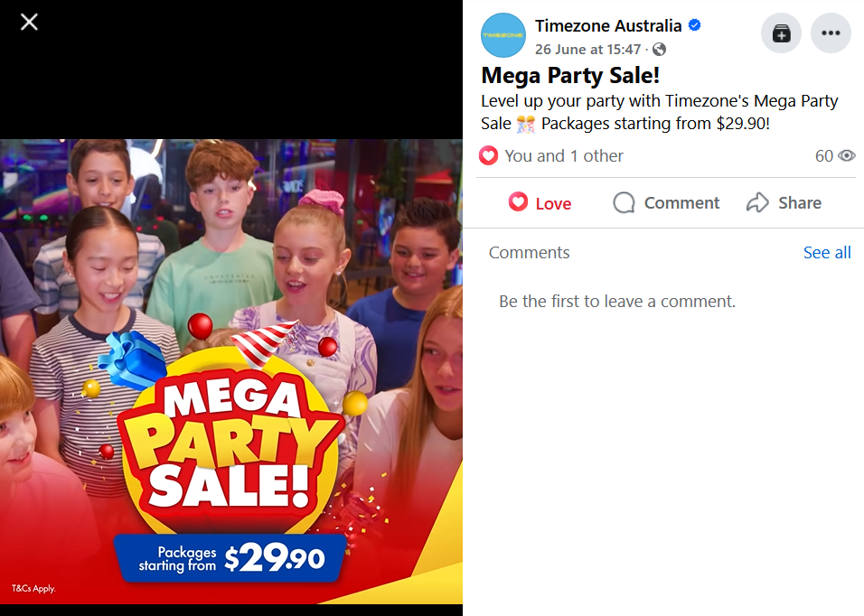Click the Comment button
Image resolution: width=864 pixels, height=616 pixels.
coord(666,202)
